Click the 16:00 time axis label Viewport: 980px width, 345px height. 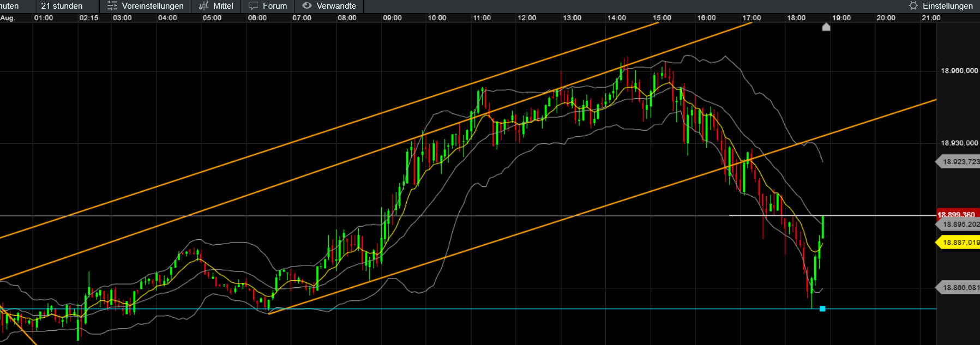pos(706,18)
